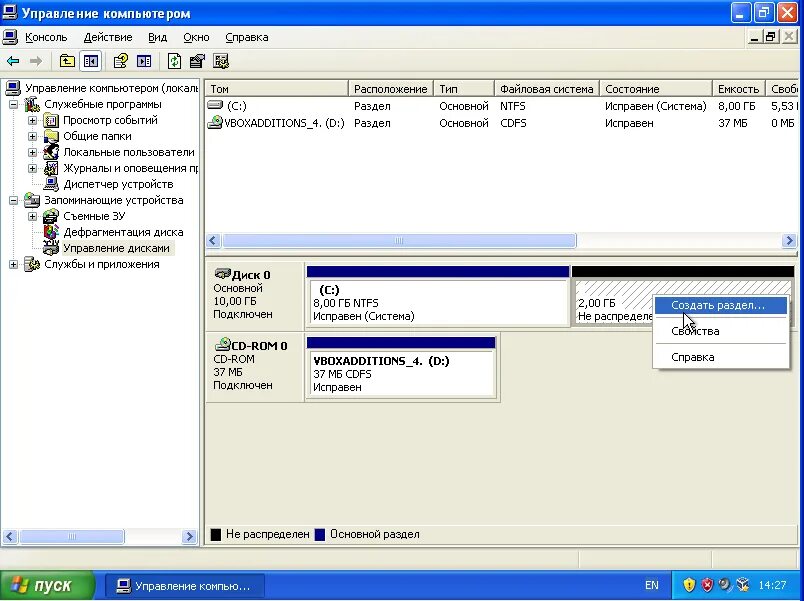
Task: Select the (C:) 8,00 ГБ NTFS partition block
Action: click(438, 296)
